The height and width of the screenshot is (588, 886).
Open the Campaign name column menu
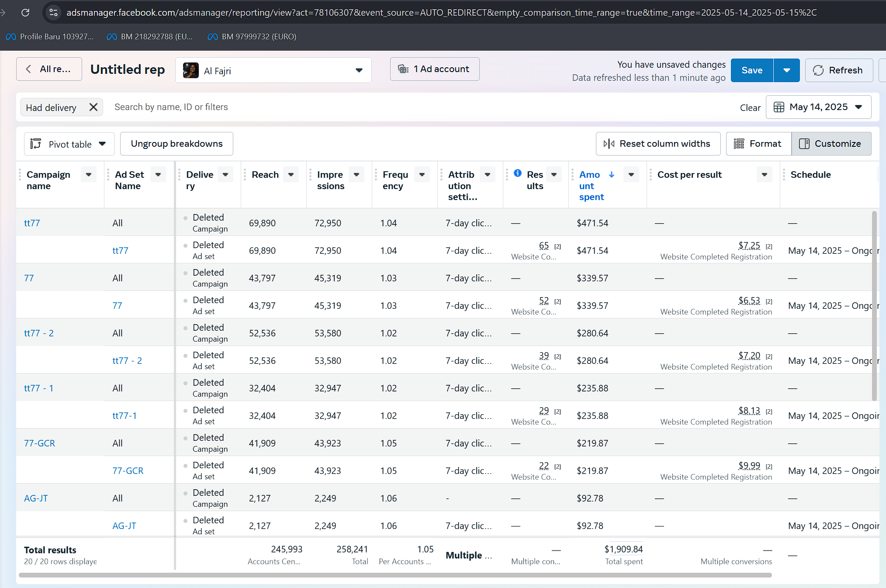pyautogui.click(x=89, y=174)
